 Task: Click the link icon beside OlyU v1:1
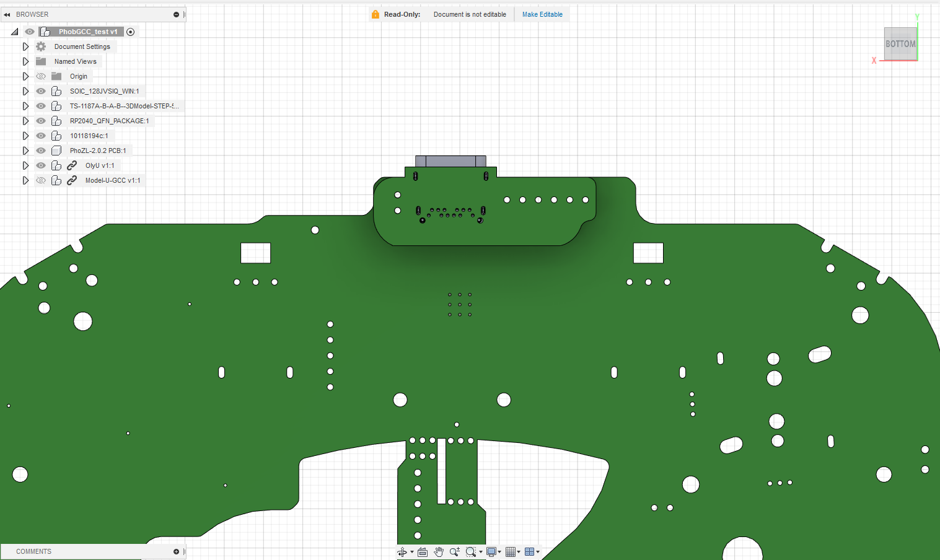(72, 165)
